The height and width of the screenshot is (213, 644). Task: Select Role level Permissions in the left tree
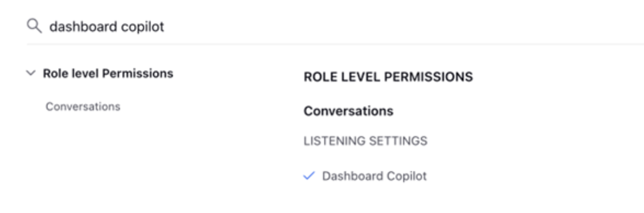click(x=108, y=74)
